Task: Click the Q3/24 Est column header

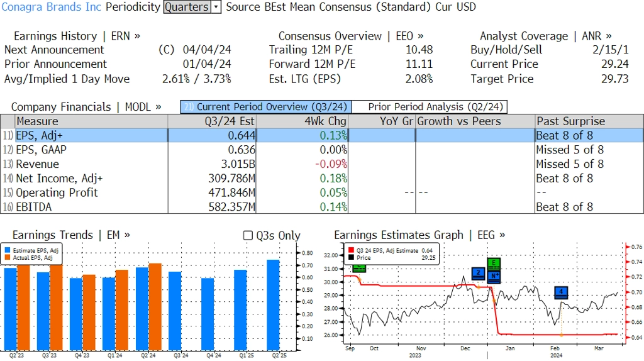Action: click(212, 121)
